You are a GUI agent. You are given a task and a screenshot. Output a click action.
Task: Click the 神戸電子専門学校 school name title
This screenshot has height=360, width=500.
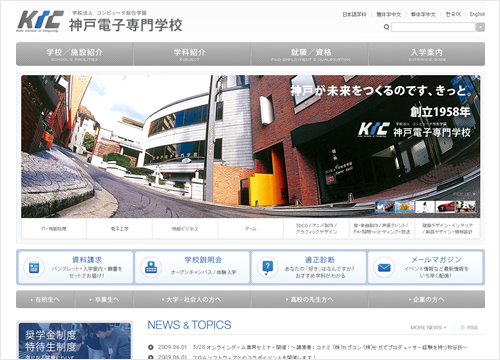click(x=126, y=25)
